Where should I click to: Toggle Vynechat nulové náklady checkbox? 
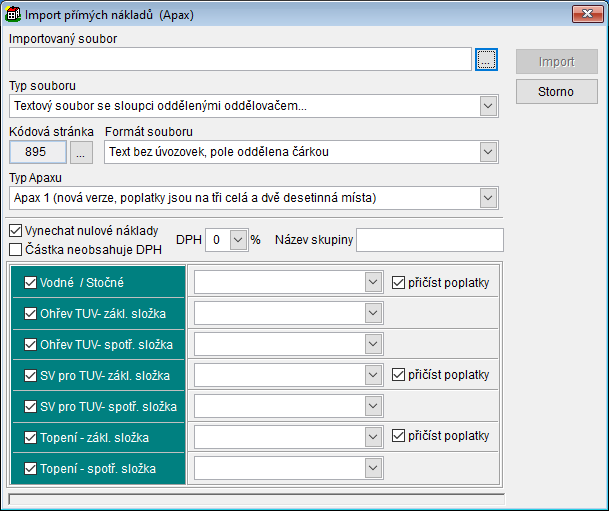15,231
